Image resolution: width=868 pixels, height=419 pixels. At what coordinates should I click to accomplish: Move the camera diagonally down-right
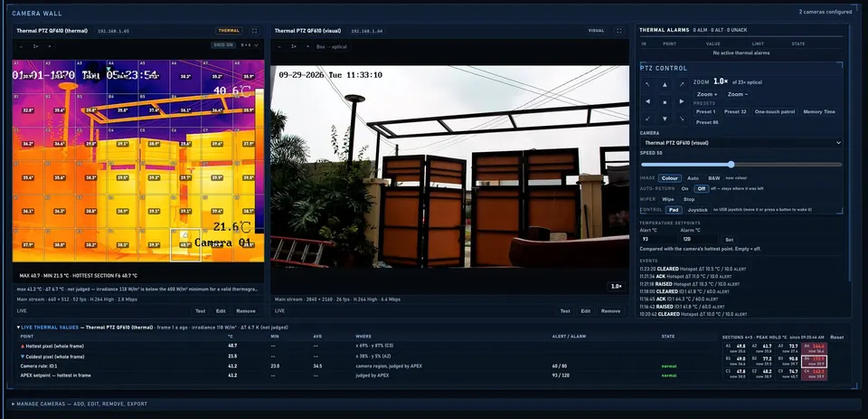click(682, 119)
